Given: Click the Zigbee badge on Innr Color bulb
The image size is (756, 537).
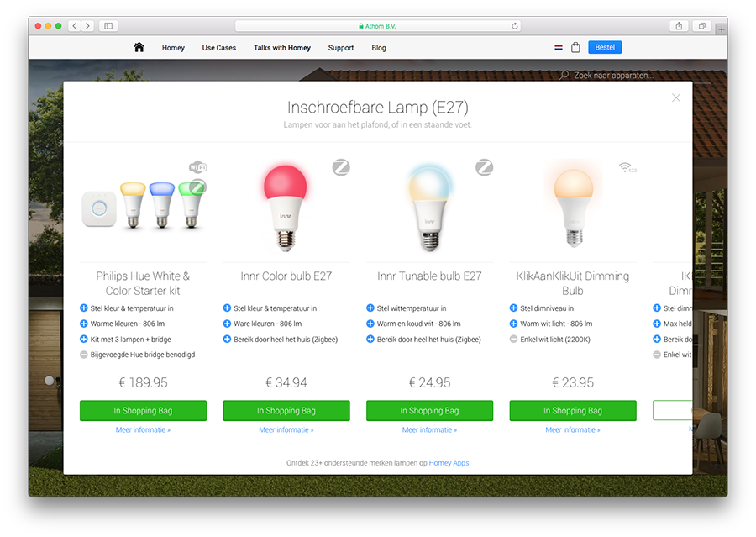Looking at the screenshot, I should tap(341, 167).
